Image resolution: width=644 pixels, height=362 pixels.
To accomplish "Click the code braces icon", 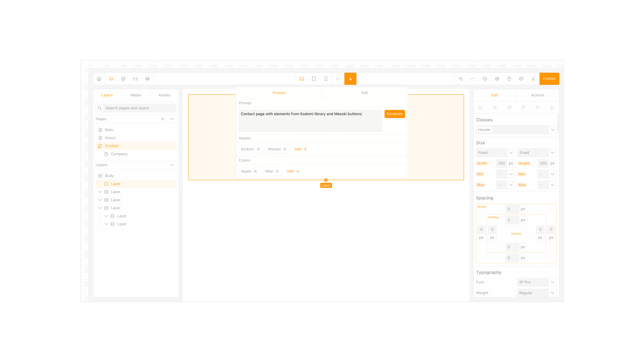I will pyautogui.click(x=135, y=79).
